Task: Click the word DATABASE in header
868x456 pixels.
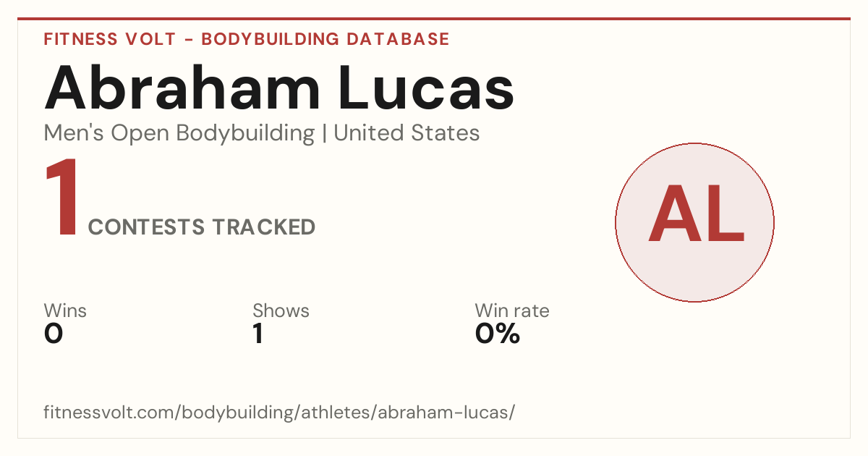Action: 398,39
